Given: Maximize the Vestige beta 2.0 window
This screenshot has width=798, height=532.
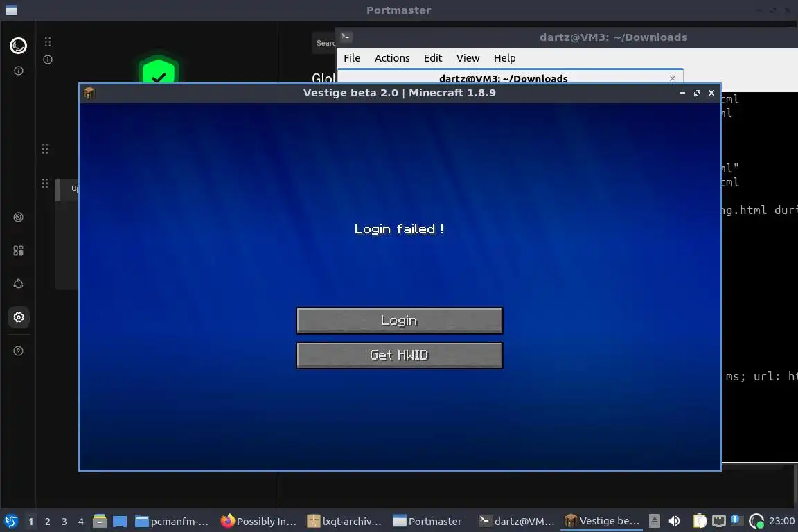Looking at the screenshot, I should (697, 93).
